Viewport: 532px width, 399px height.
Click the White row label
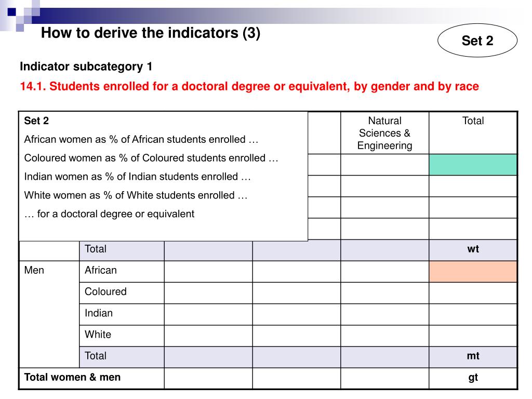(x=98, y=334)
